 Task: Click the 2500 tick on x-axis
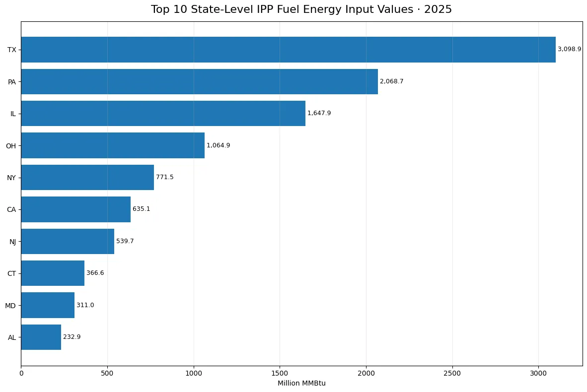tap(452, 373)
